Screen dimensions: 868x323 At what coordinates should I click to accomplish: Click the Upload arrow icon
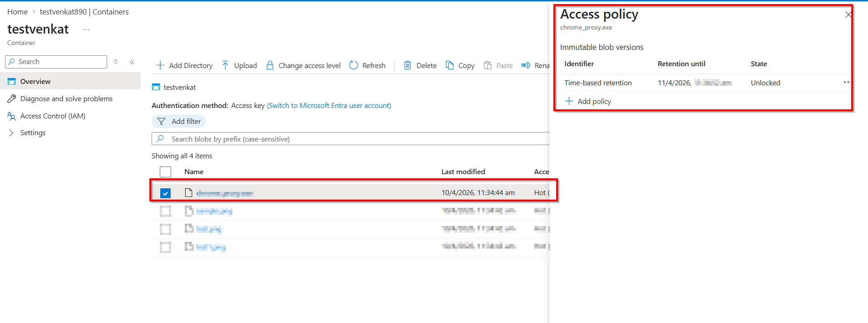225,65
